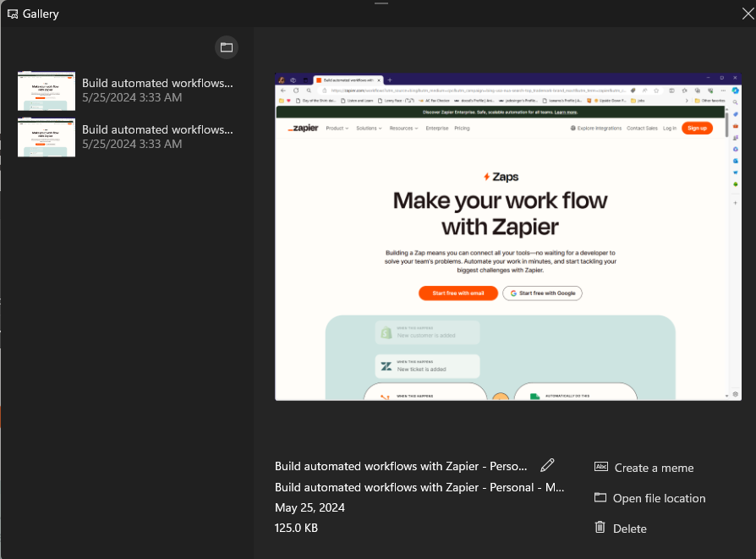Image resolution: width=756 pixels, height=559 pixels.
Task: Click the Gallery title icon
Action: [13, 14]
